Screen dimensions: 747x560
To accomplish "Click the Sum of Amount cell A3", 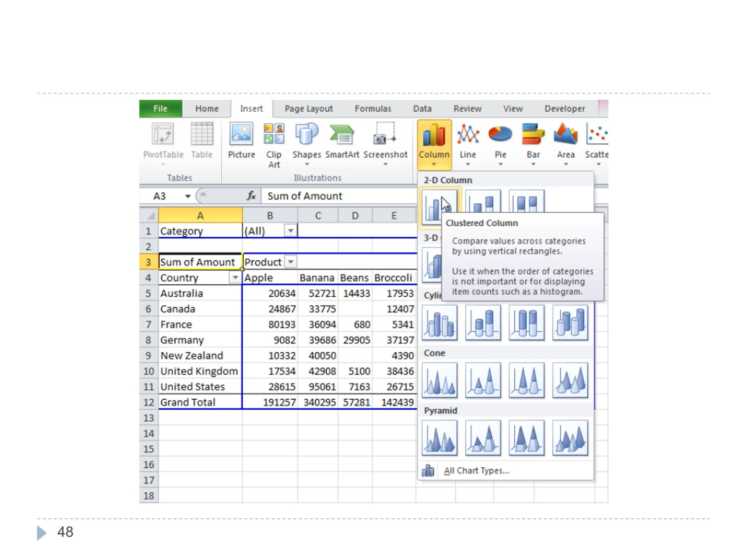I will pos(200,262).
